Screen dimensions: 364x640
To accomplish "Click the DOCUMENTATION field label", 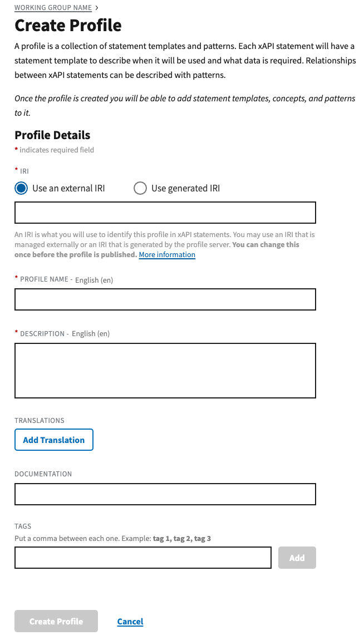I will 43,474.
